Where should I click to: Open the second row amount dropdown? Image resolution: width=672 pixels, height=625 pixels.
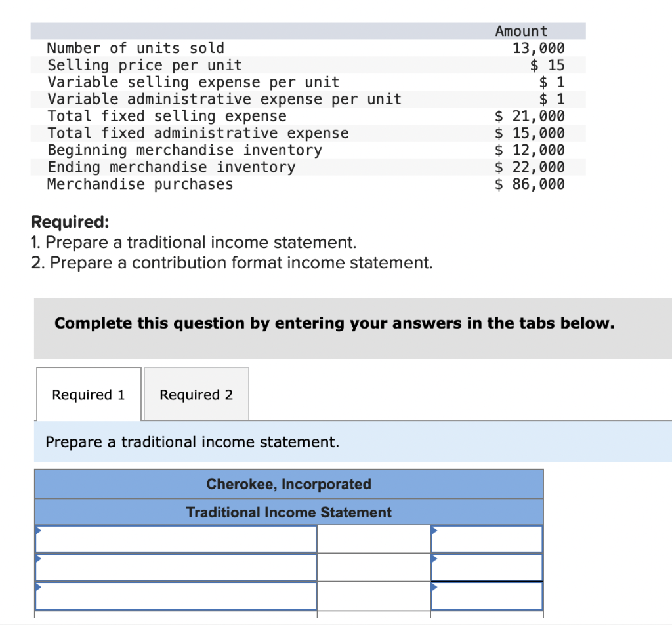coord(434,560)
